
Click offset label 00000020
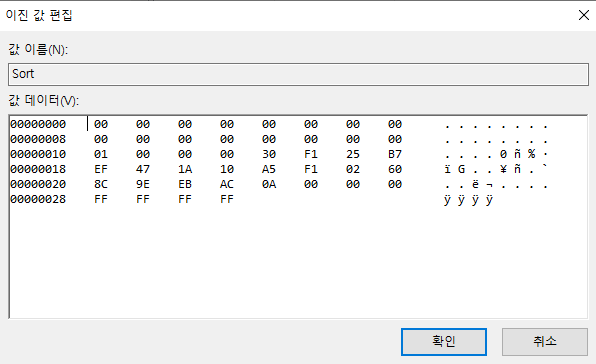pyautogui.click(x=38, y=184)
